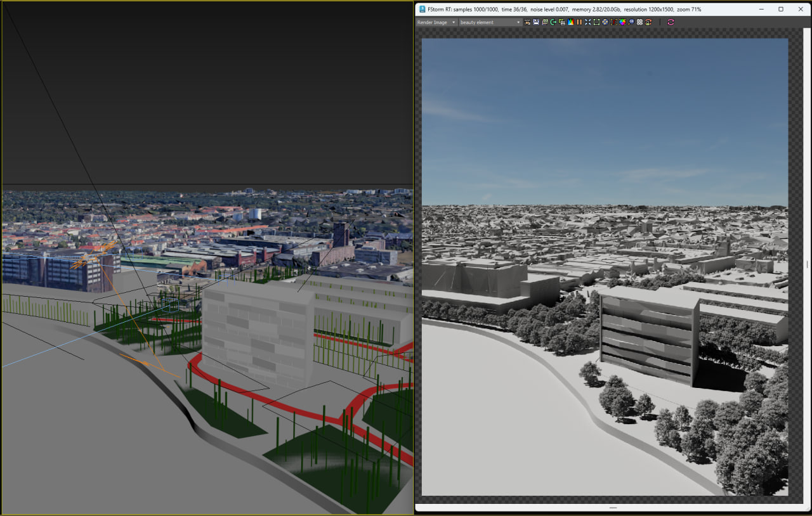Open the beauty element dropdown
Viewport: 812px width, 516px height.
click(490, 22)
